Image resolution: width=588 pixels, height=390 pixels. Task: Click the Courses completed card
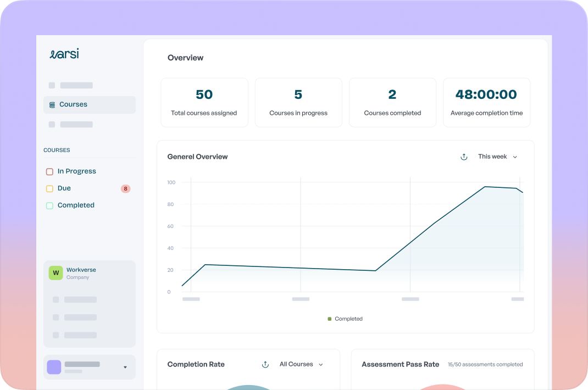tap(392, 103)
